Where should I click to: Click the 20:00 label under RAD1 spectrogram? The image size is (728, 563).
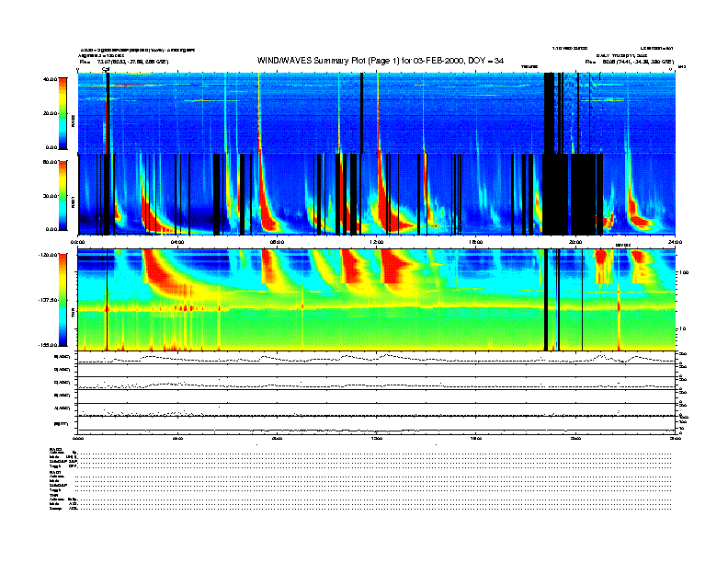(x=575, y=242)
